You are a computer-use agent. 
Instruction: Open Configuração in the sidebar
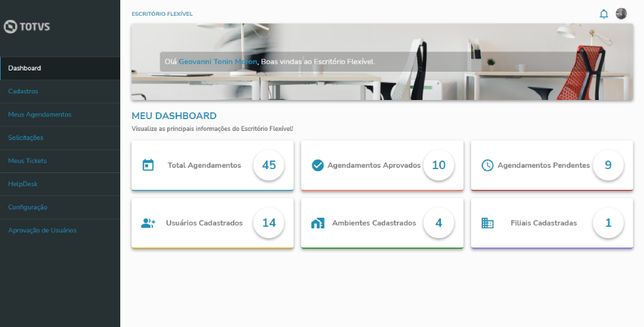[x=60, y=207]
